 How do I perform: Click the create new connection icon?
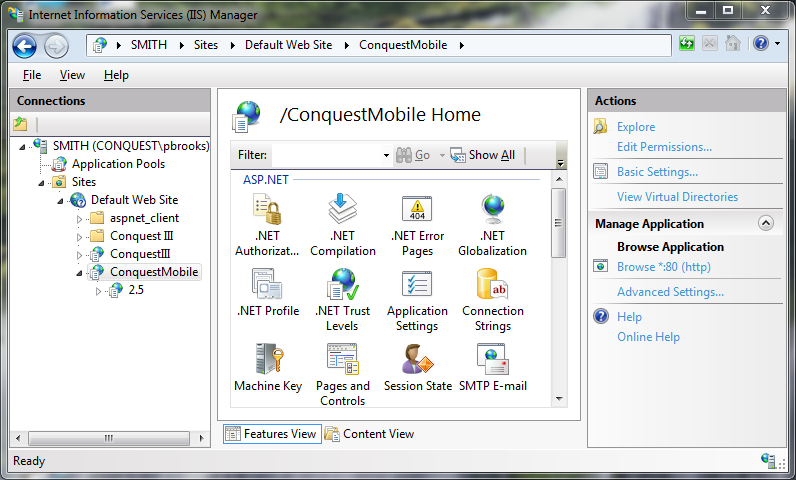click(x=20, y=123)
